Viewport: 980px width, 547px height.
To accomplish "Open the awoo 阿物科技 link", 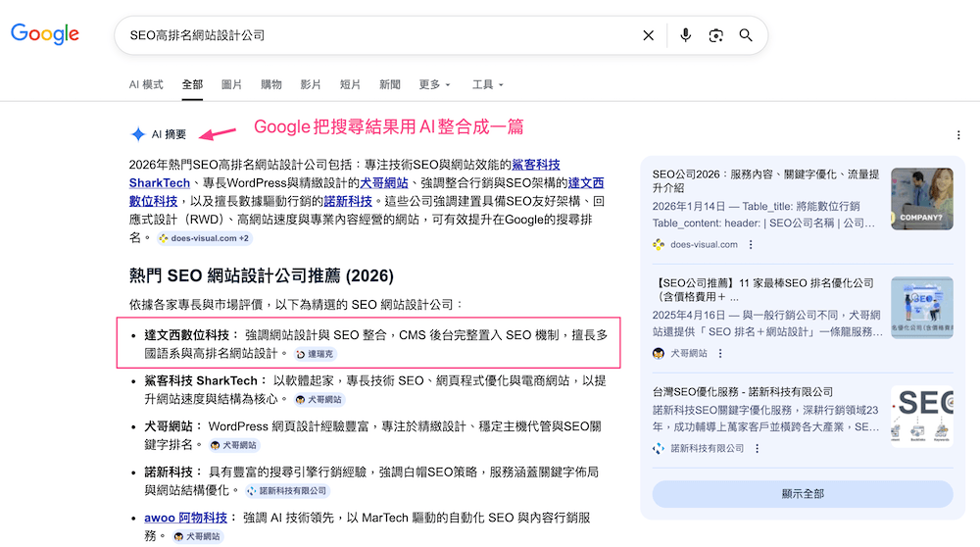I will [185, 518].
